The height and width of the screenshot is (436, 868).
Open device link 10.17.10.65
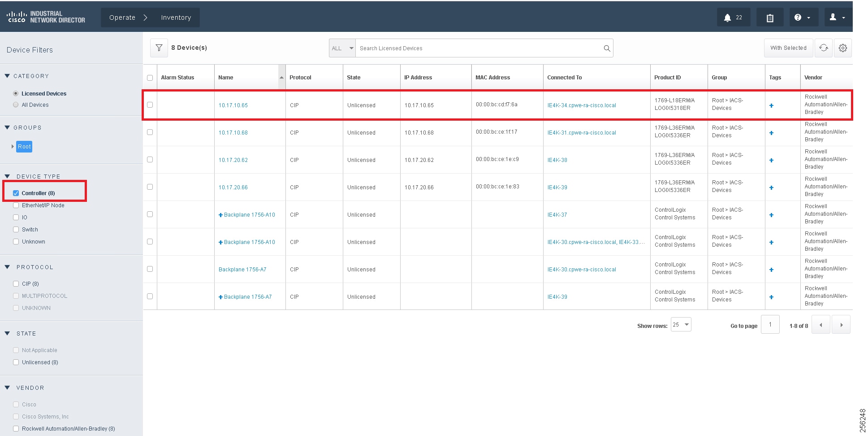pos(233,105)
